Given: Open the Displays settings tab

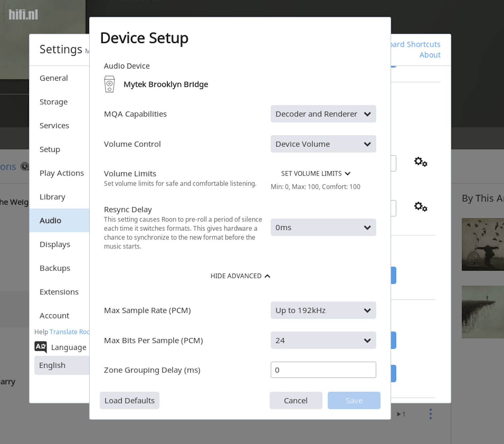Looking at the screenshot, I should point(59,244).
